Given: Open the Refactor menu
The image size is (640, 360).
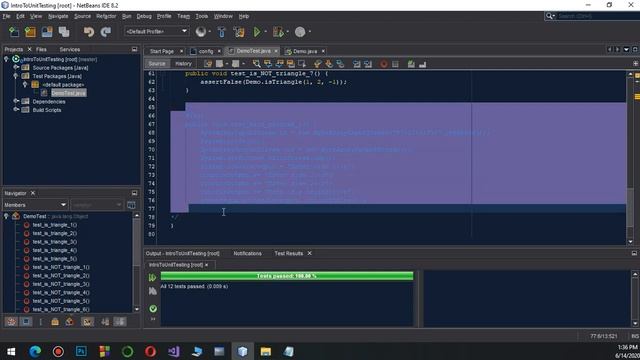Looking at the screenshot, I should coord(106,16).
